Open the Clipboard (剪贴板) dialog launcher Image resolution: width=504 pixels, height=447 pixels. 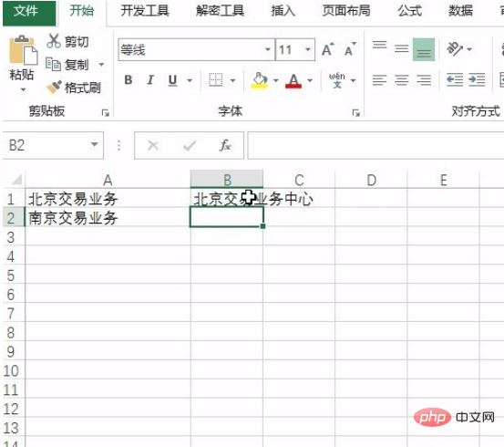(x=106, y=112)
